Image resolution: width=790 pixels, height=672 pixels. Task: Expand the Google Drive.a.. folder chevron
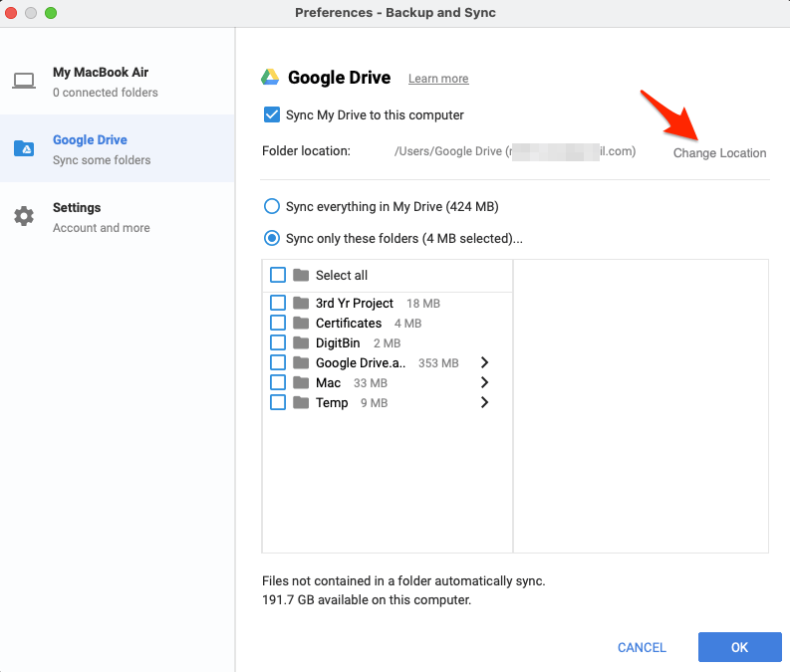pyautogui.click(x=484, y=362)
